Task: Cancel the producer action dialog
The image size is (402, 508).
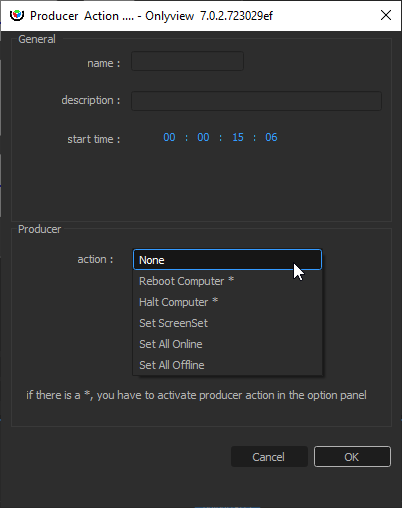Action: 269,457
